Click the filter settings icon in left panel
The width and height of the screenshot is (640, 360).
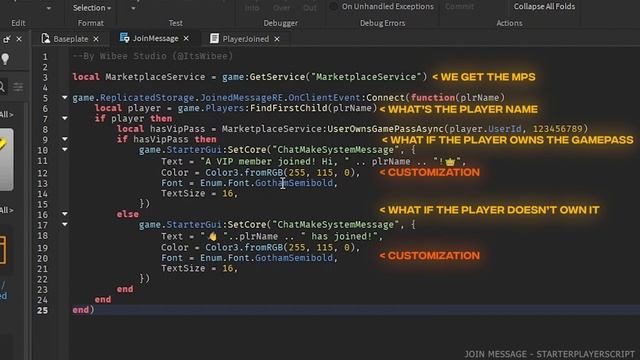coord(18,87)
